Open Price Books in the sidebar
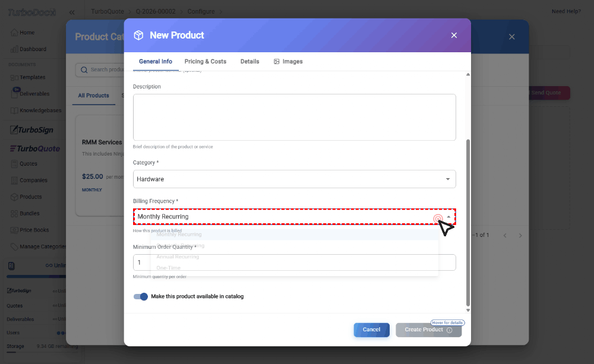This screenshot has height=364, width=594. coord(30,230)
